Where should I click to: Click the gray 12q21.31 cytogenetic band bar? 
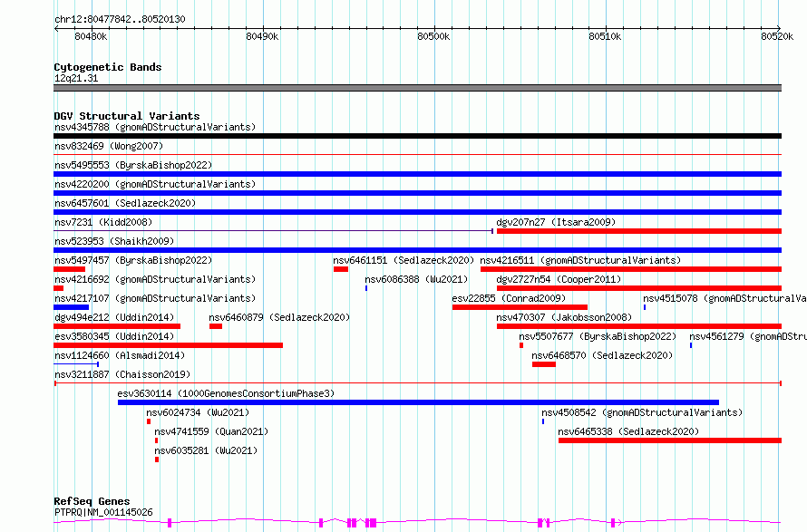tap(417, 88)
